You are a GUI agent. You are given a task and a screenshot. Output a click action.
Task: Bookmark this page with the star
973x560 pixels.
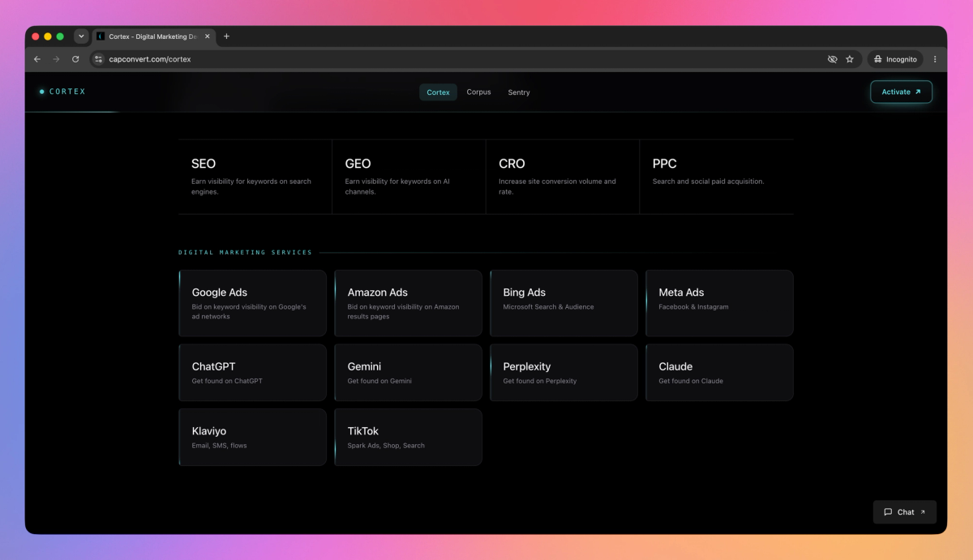pyautogui.click(x=850, y=59)
